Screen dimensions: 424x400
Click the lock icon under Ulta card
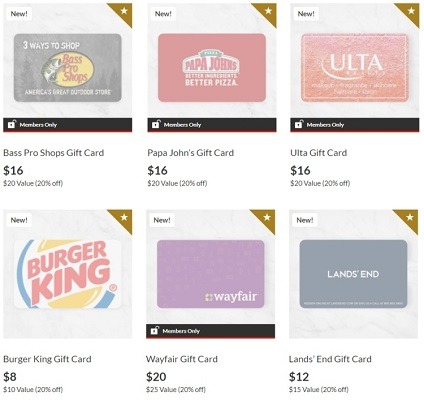(299, 124)
